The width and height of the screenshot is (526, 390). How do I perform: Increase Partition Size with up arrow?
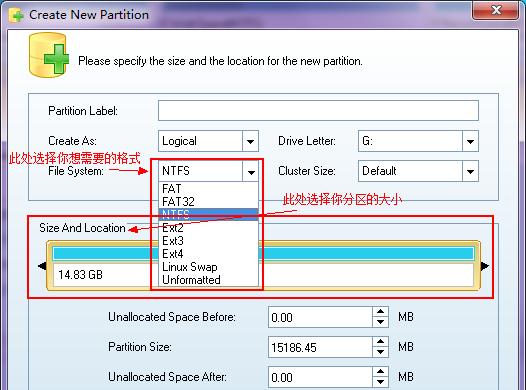[380, 342]
